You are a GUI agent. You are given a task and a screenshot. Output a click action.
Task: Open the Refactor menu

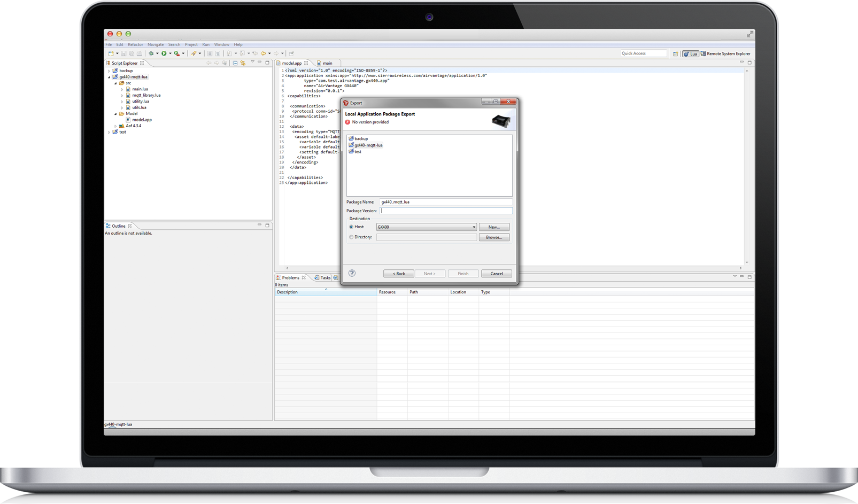[x=135, y=44]
